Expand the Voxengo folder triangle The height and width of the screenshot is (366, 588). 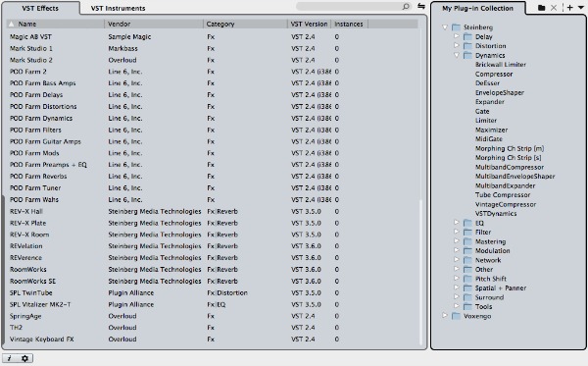(445, 315)
